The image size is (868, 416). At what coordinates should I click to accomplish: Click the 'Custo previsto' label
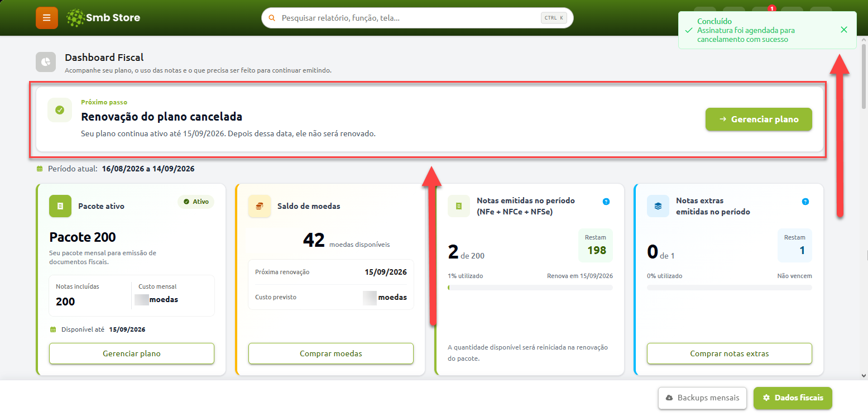276,297
